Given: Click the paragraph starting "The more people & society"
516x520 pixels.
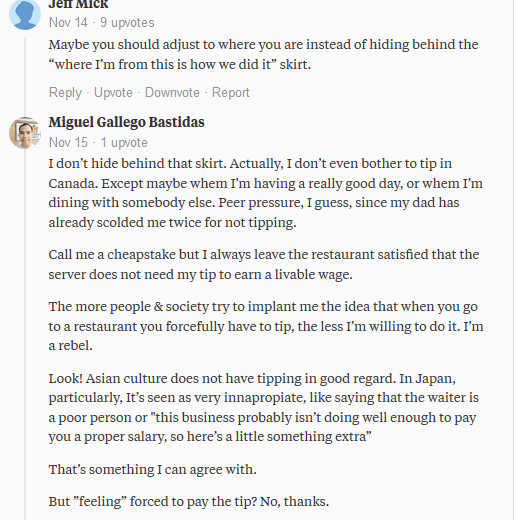Looking at the screenshot, I should [x=266, y=326].
